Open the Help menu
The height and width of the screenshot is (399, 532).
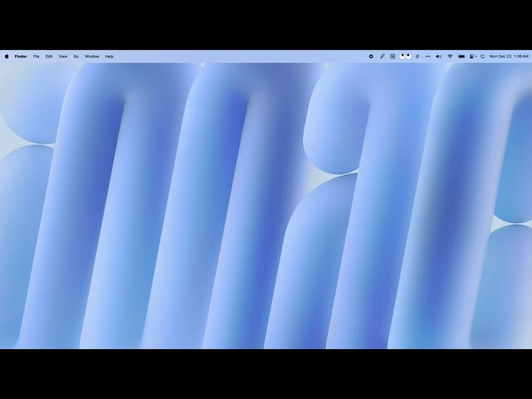pyautogui.click(x=109, y=57)
